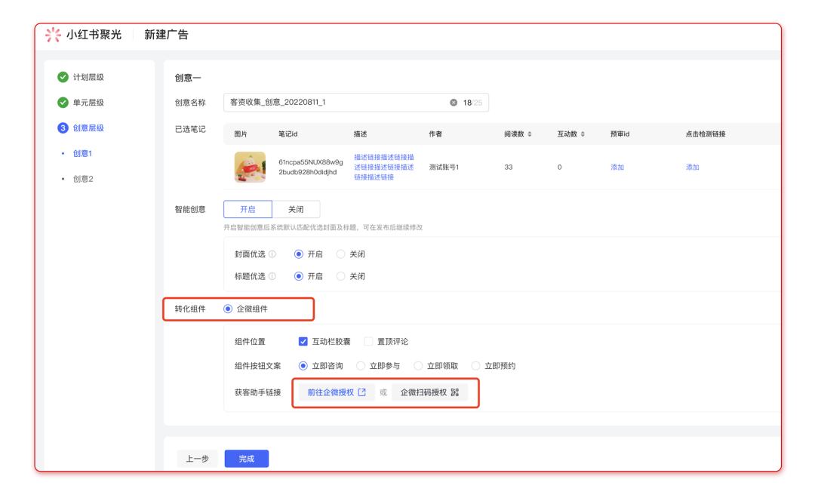Sort notes by 阅读数 column arrows
The image size is (815, 504).
529,134
